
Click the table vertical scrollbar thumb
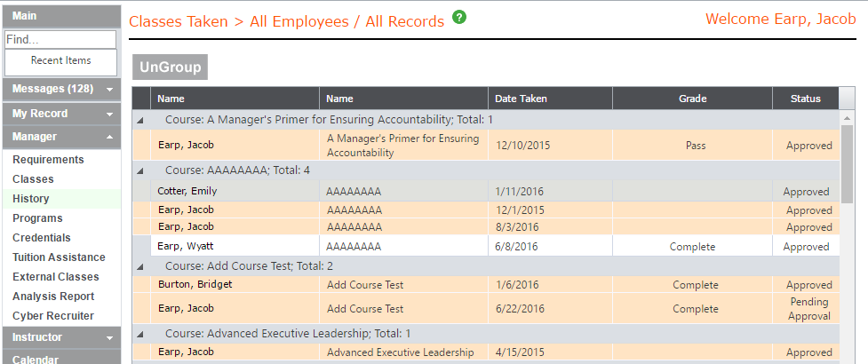point(847,163)
